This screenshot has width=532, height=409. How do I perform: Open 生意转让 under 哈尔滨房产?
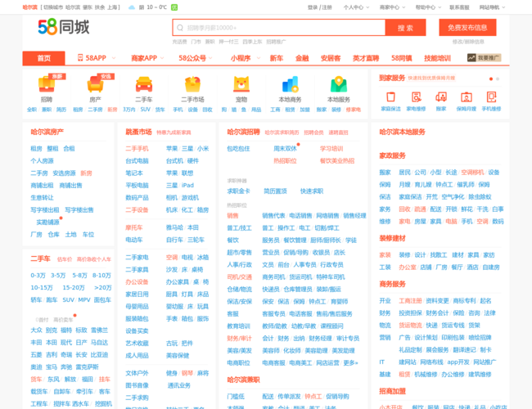point(42,197)
